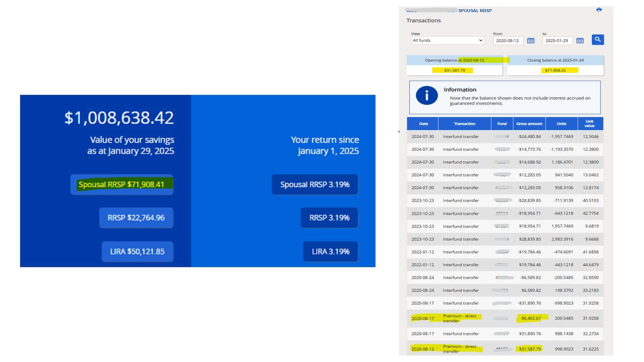Viewport: 644px width, 362px height.
Task: Click the Unit value column header
Action: coord(589,124)
